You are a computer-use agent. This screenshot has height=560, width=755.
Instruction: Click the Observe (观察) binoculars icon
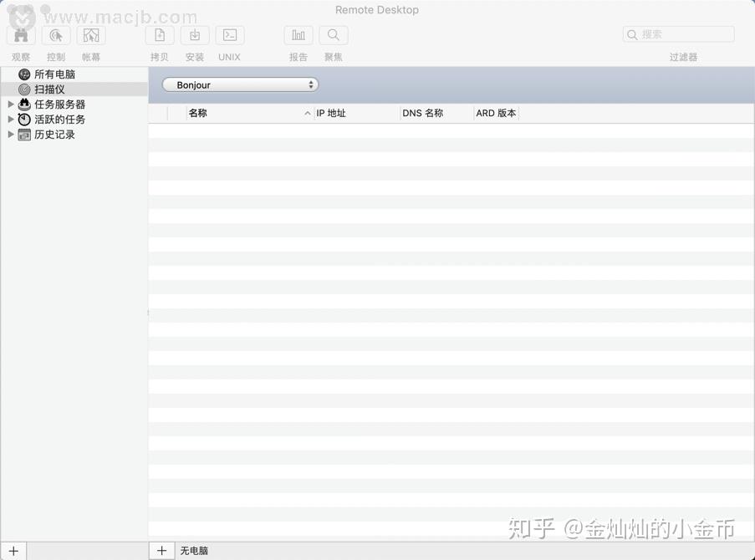point(21,35)
